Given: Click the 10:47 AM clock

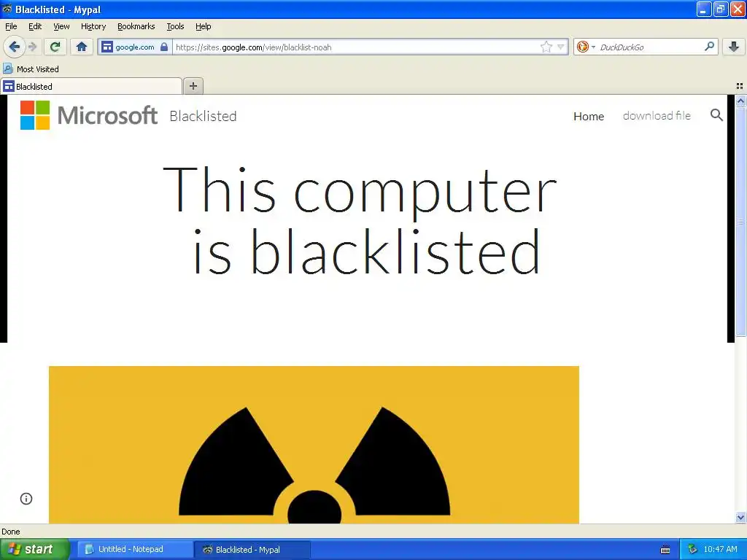Looking at the screenshot, I should click(x=720, y=549).
